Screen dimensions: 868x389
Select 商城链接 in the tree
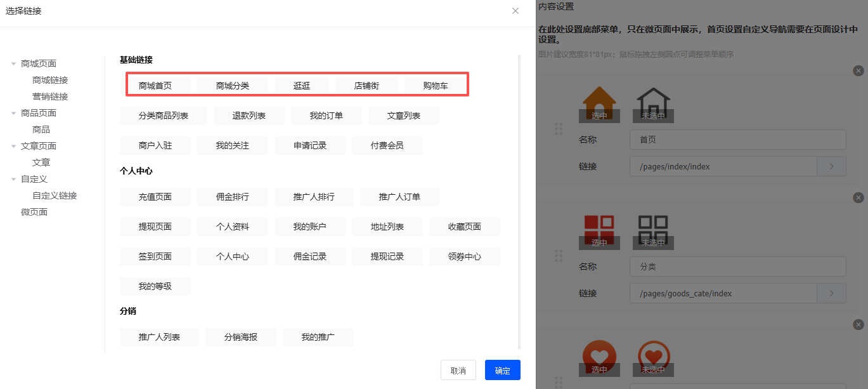coord(50,80)
